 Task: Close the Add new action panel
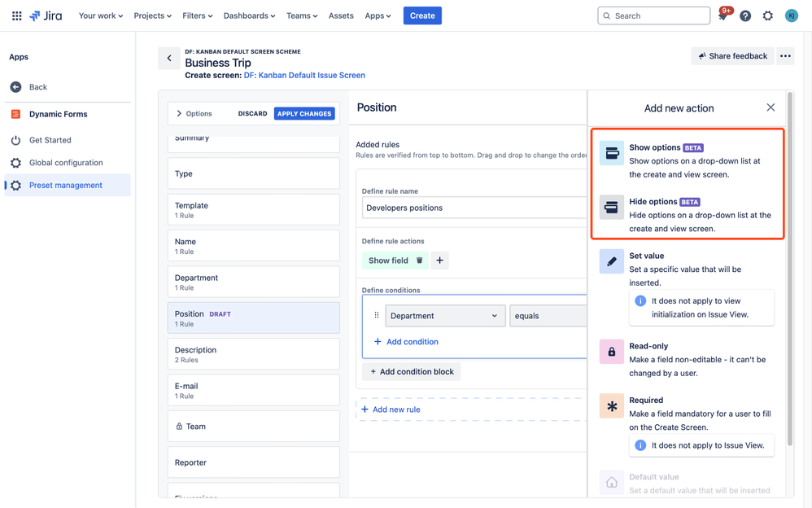771,107
